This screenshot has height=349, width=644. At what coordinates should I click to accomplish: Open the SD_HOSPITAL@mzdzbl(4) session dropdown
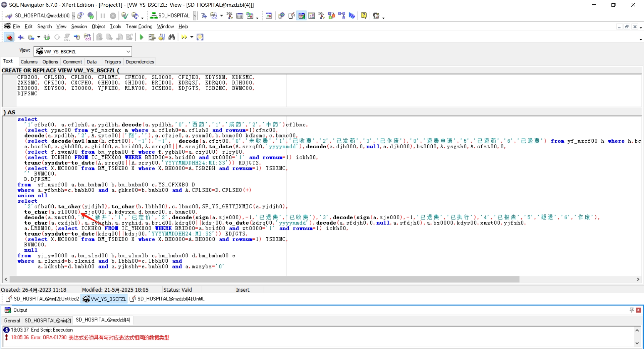pos(73,15)
